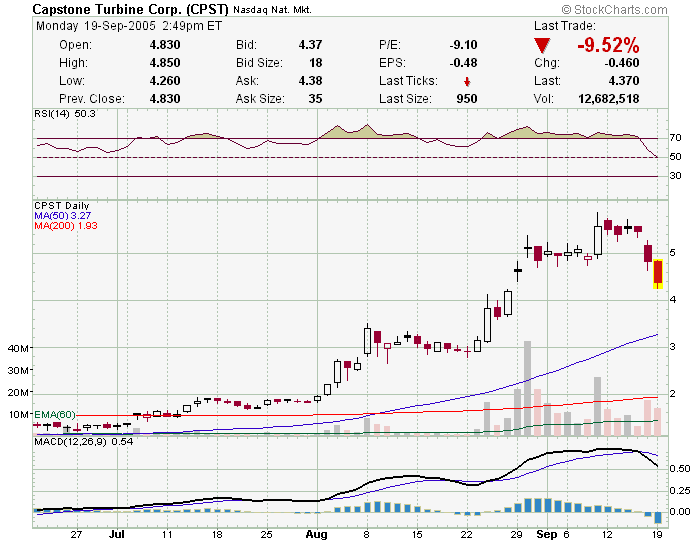Click the EMA(60) volume legend
The image size is (700, 546).
[55, 415]
